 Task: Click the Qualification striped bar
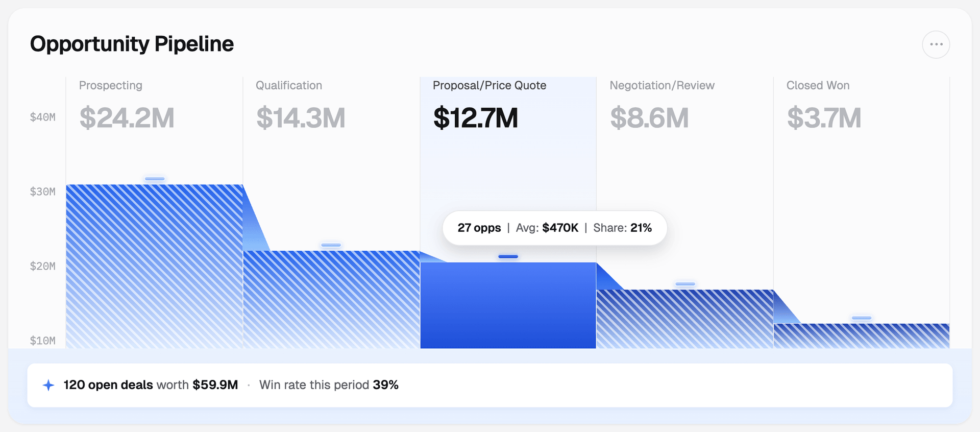coord(331,299)
